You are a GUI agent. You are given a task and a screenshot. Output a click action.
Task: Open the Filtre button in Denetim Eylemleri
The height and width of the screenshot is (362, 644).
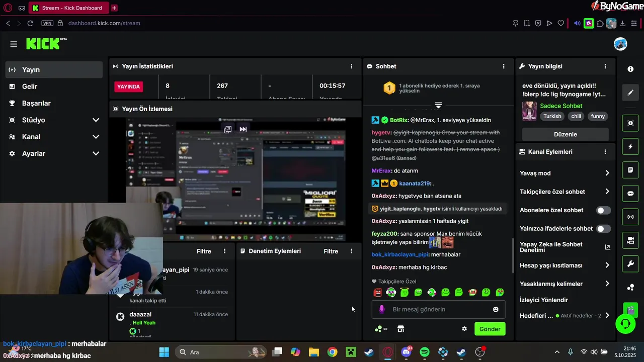point(331,251)
